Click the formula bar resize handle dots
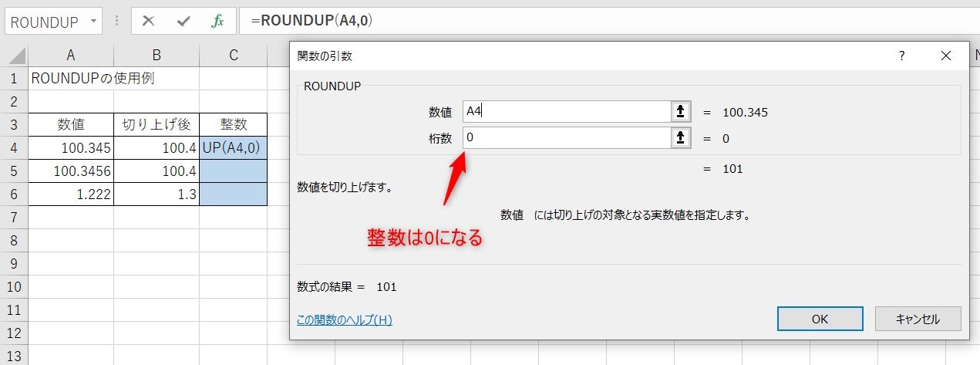This screenshot has width=980, height=365. [116, 22]
